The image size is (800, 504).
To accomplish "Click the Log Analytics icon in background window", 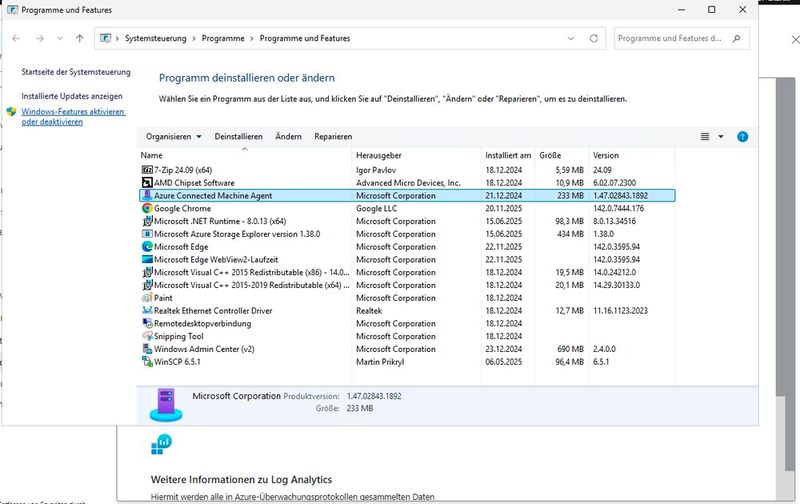I will coord(162,444).
